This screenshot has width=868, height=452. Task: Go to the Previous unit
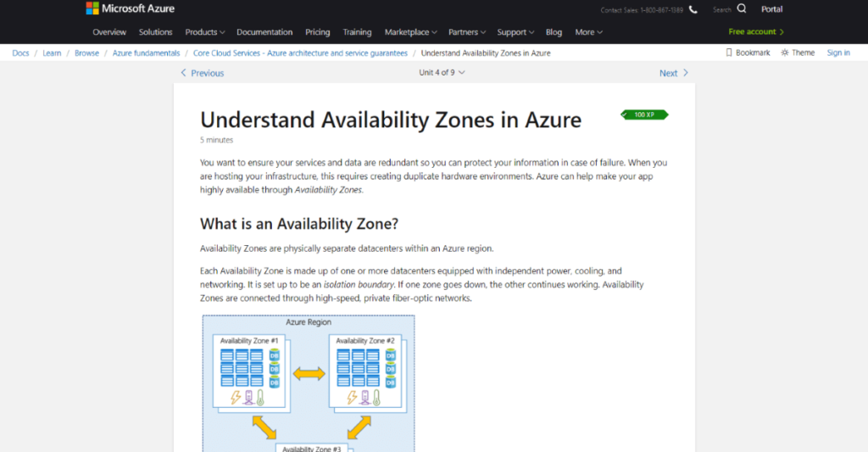click(202, 73)
